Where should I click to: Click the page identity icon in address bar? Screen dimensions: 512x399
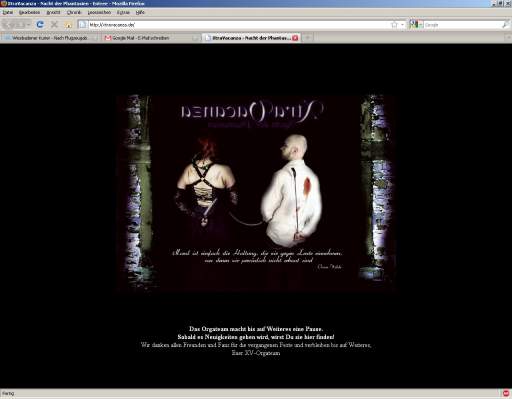[x=83, y=25]
